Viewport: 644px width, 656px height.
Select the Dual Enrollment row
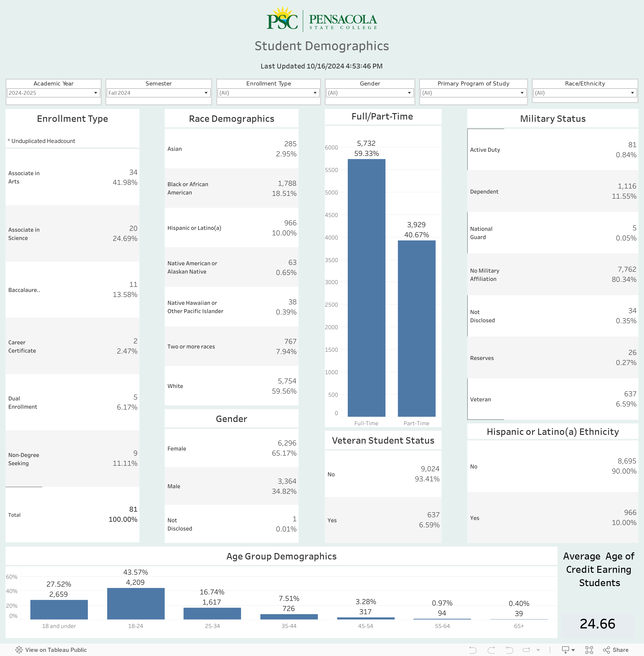[72, 402]
